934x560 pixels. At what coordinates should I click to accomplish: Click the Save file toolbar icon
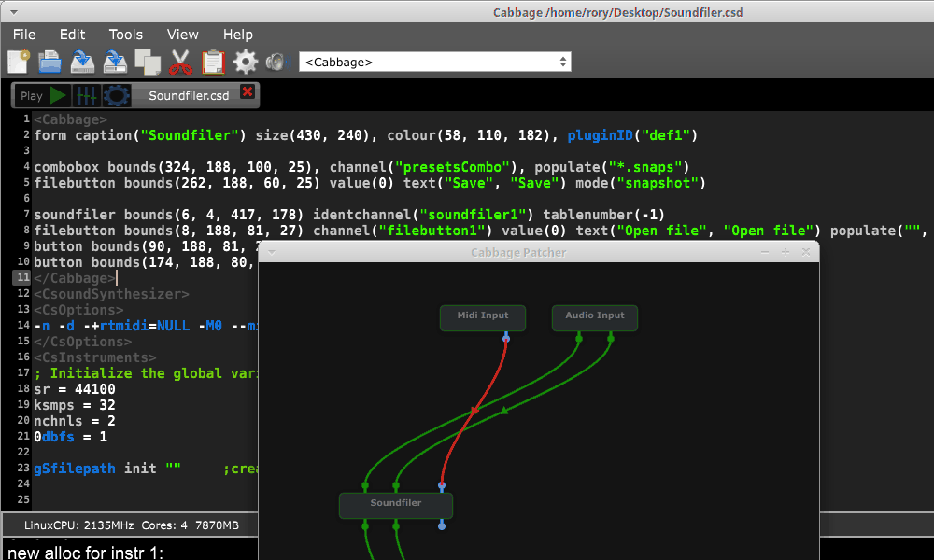pyautogui.click(x=82, y=63)
